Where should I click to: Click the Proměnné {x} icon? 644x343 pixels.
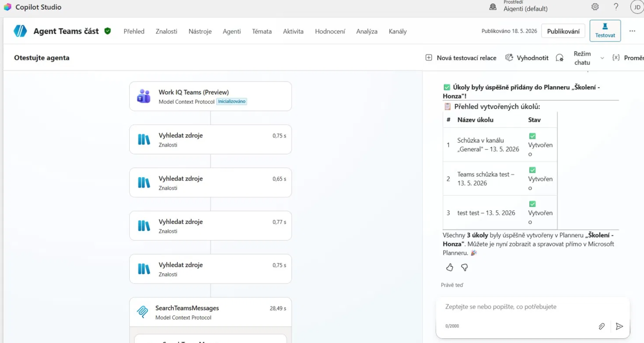(x=616, y=57)
